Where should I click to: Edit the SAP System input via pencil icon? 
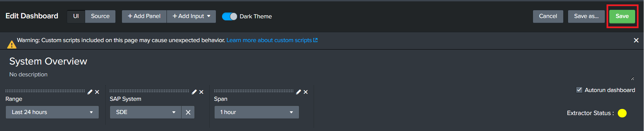194,92
